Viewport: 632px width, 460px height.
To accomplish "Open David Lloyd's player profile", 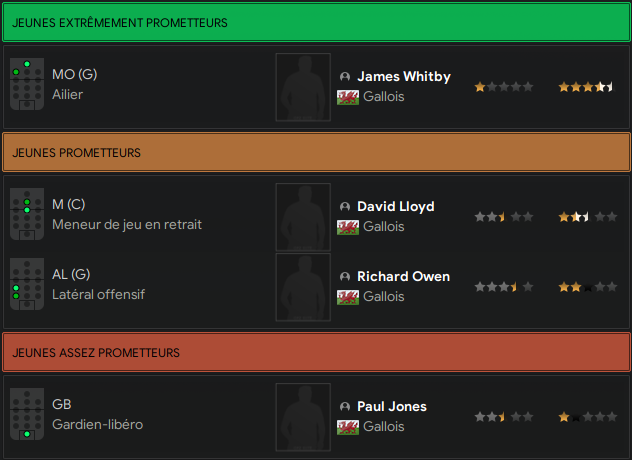I will 396,207.
